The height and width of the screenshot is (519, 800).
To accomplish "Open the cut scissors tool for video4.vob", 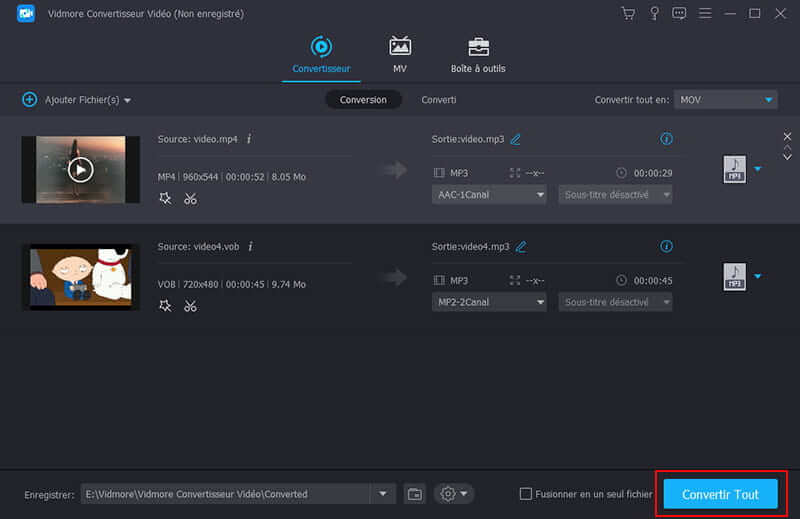I will (x=190, y=306).
